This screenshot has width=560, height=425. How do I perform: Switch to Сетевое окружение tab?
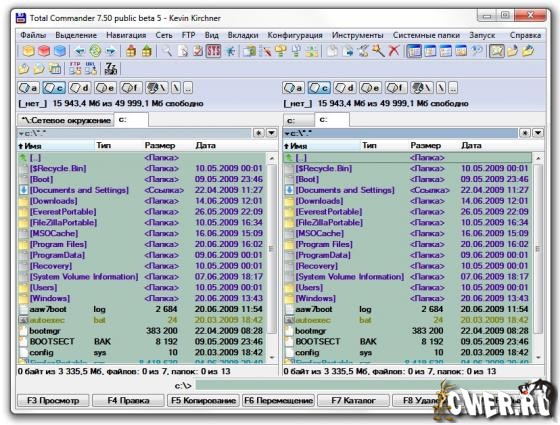(x=66, y=120)
